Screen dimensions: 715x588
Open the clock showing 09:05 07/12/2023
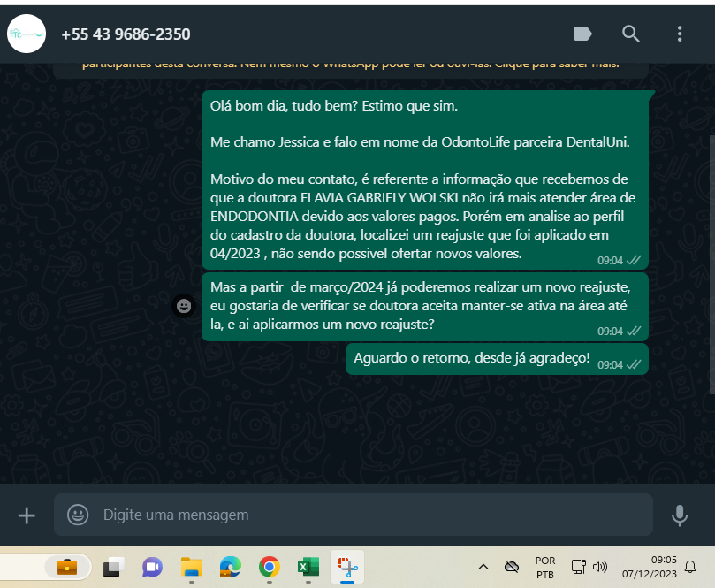650,567
